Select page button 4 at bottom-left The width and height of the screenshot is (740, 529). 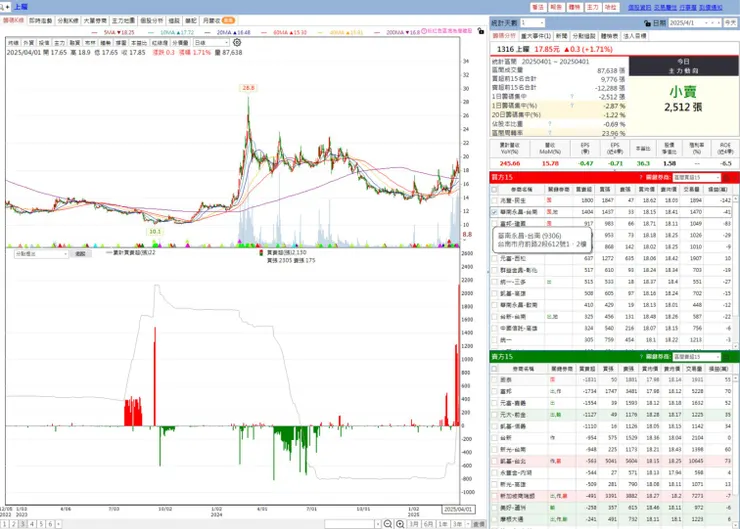coord(32,524)
